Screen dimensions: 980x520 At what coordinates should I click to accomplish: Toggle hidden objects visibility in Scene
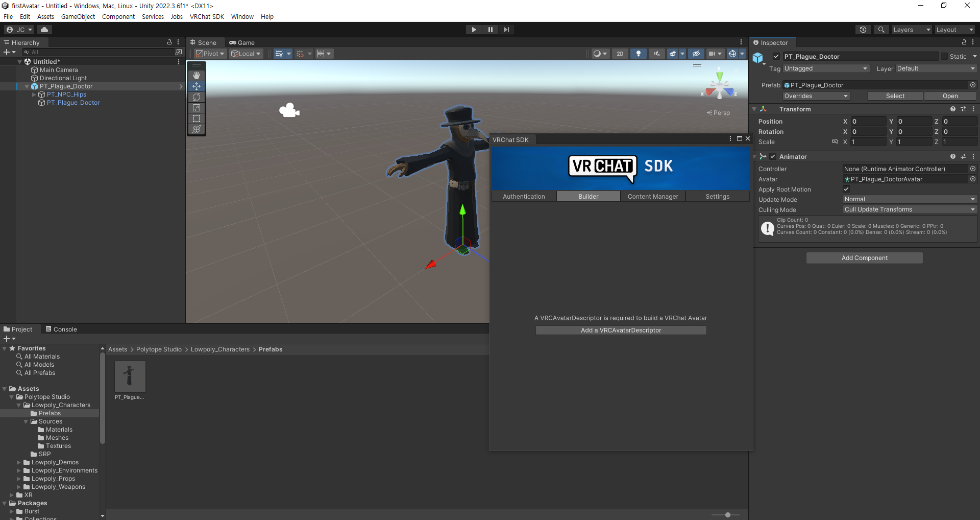pyautogui.click(x=696, y=54)
